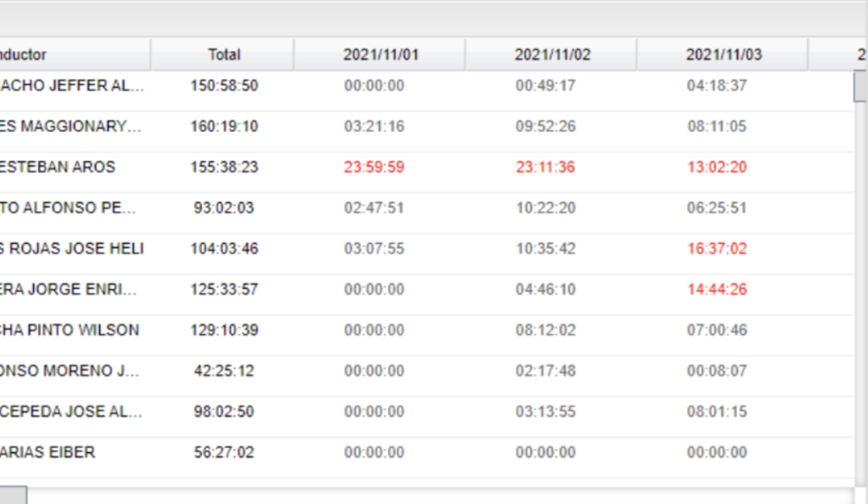
Task: Click the CHA PINTO WILSON name
Action: [70, 330]
